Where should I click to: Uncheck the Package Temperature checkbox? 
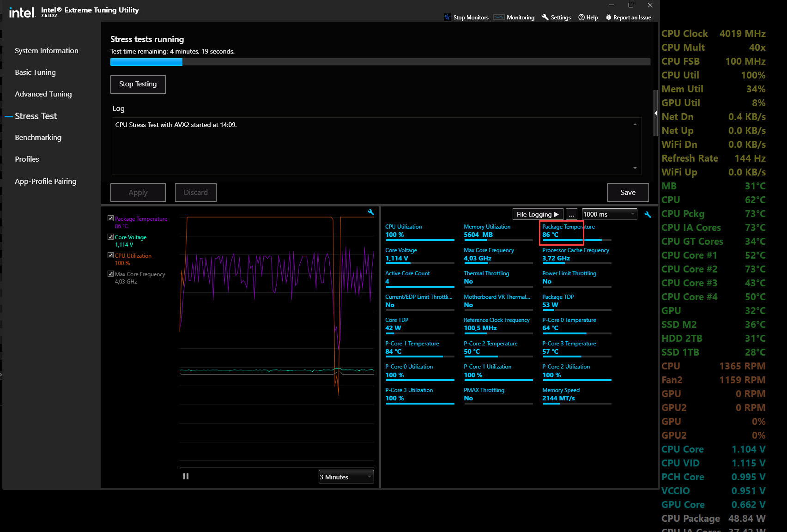click(x=110, y=218)
